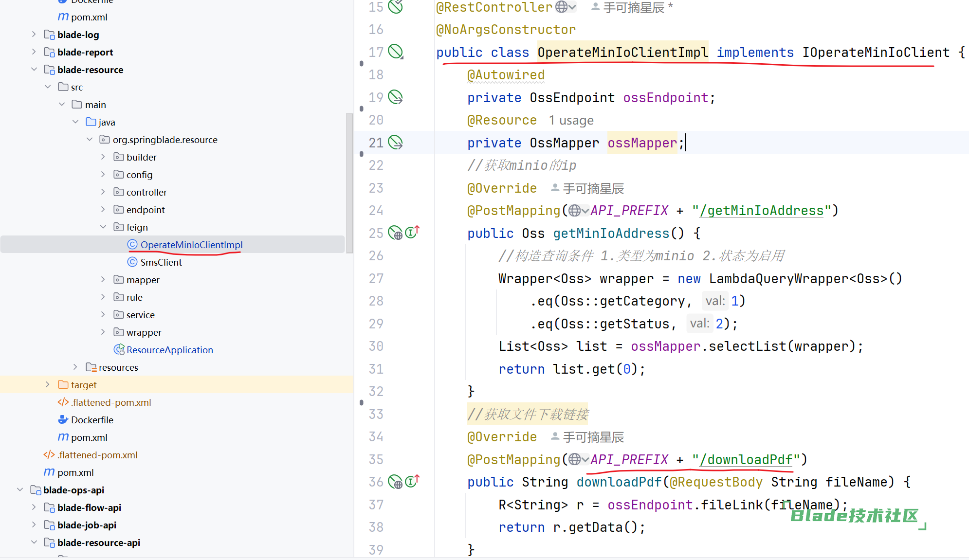969x560 pixels.
Task: Click the class icon of SmsClient
Action: click(x=132, y=262)
